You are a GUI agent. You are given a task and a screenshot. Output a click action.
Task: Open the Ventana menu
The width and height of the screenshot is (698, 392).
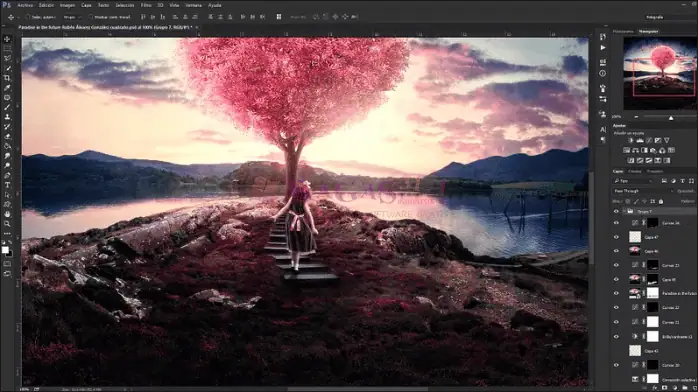[193, 5]
